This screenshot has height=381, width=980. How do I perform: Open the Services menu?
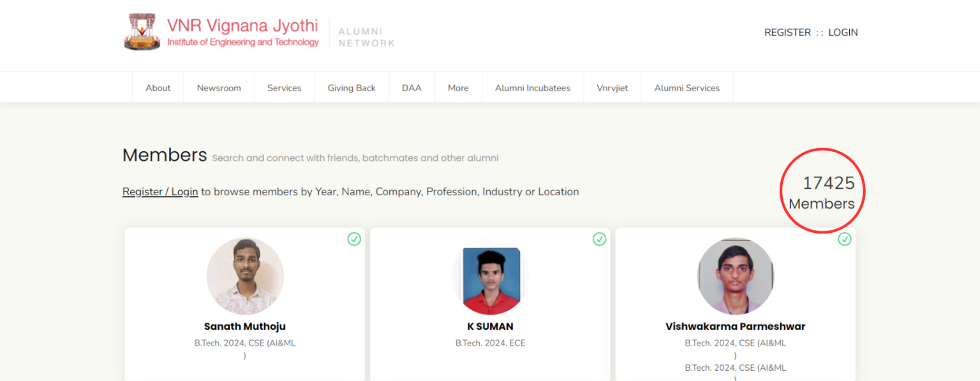(284, 87)
